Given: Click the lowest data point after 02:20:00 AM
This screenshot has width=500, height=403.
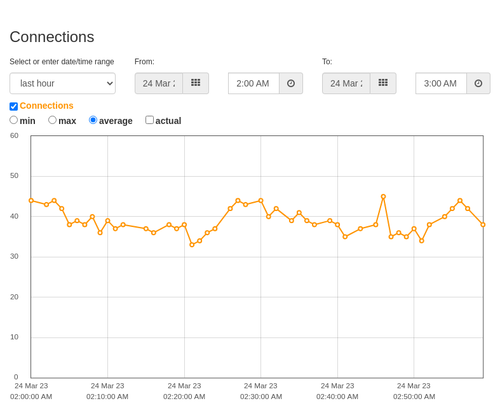Looking at the screenshot, I should coord(192,245).
